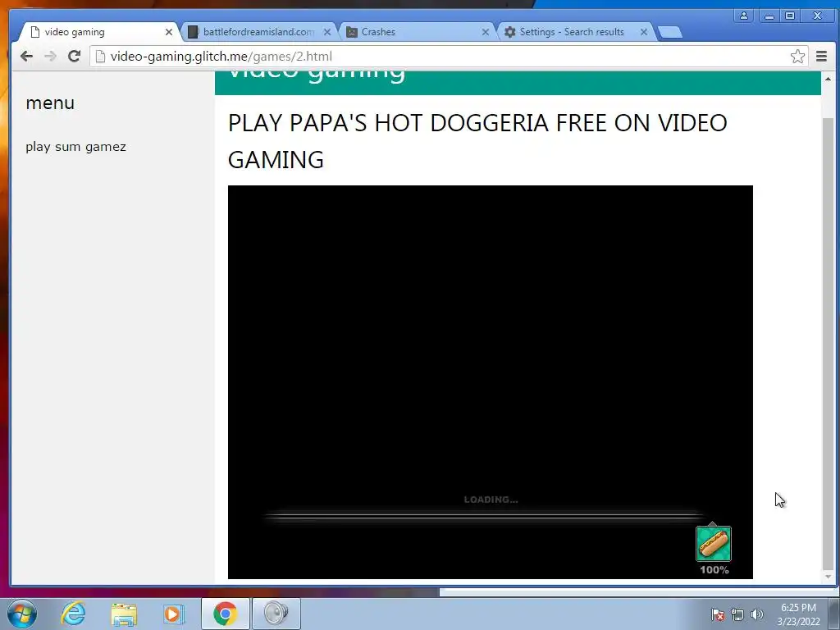Click the address bar URL field
The height and width of the screenshot is (630, 840).
pyautogui.click(x=449, y=57)
